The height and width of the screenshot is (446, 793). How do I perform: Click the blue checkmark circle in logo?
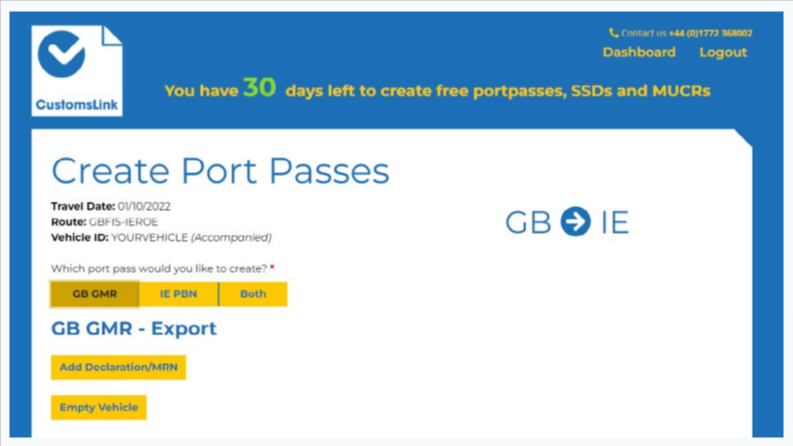click(x=61, y=54)
